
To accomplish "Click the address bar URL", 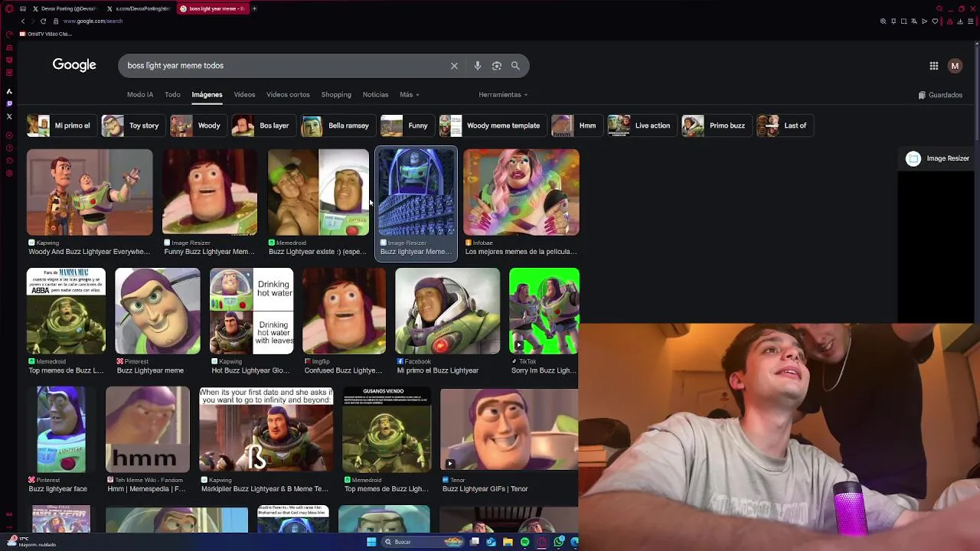I will 93,21.
